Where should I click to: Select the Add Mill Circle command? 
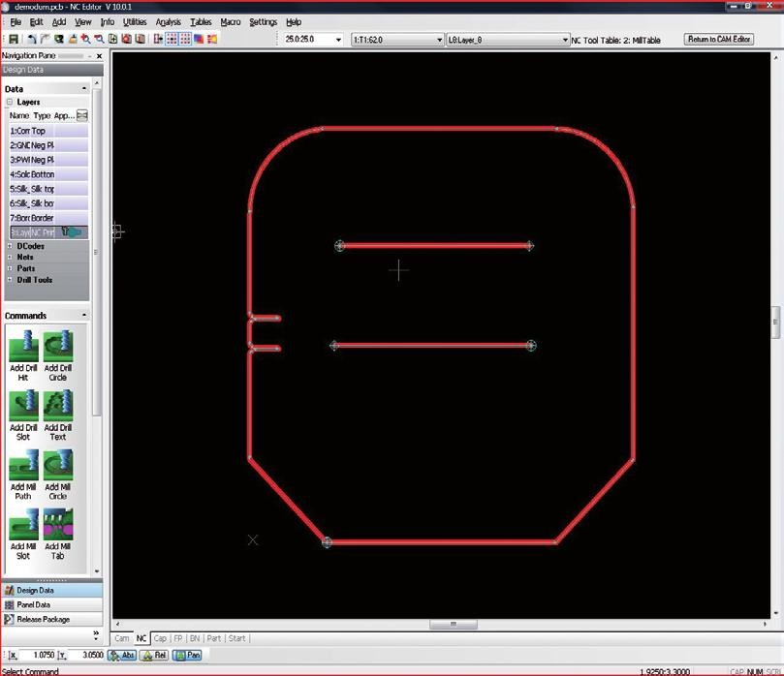58,475
